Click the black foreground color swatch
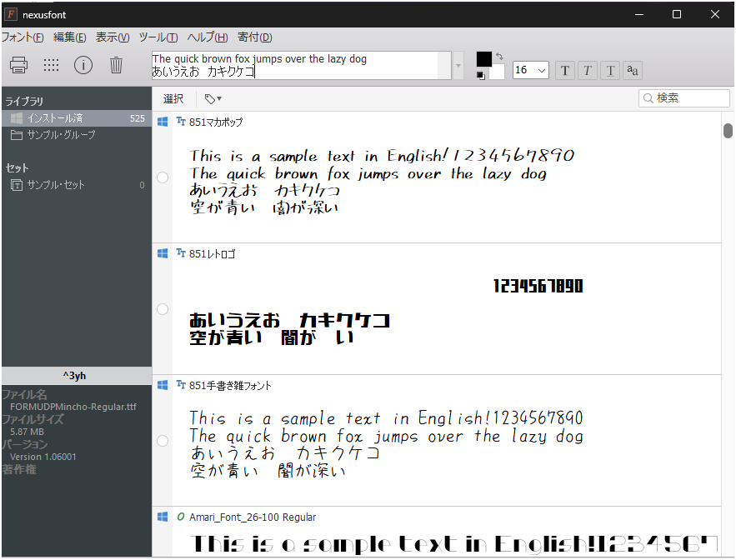Screen dimensions: 736x560 (x=484, y=60)
